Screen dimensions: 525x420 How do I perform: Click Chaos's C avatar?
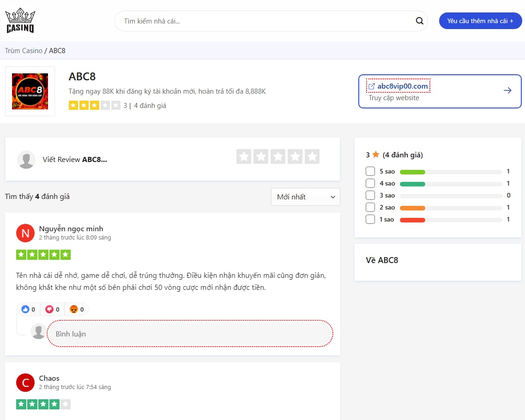tap(25, 383)
